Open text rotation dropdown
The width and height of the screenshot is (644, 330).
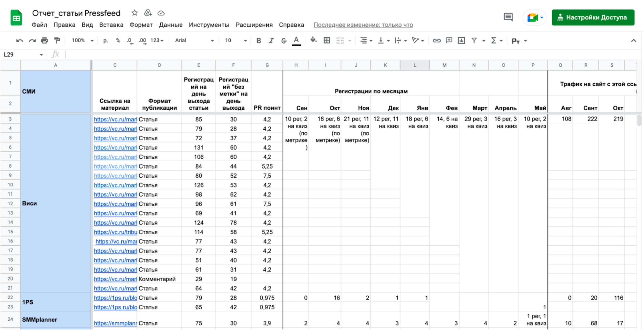418,41
